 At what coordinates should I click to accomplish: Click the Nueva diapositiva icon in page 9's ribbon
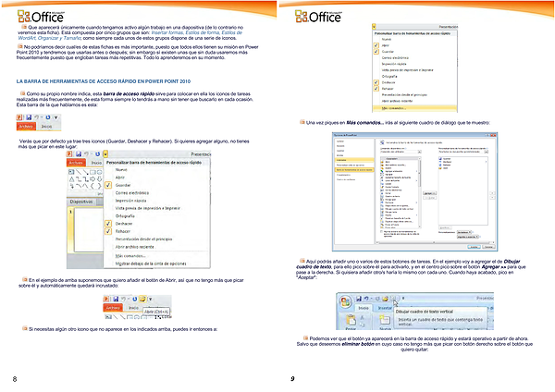[385, 320]
